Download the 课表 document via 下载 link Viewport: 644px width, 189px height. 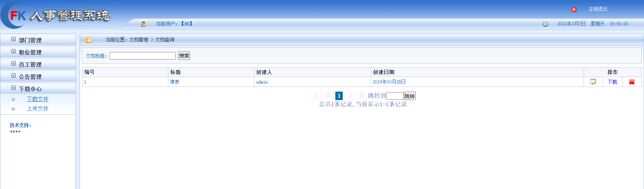612,82
